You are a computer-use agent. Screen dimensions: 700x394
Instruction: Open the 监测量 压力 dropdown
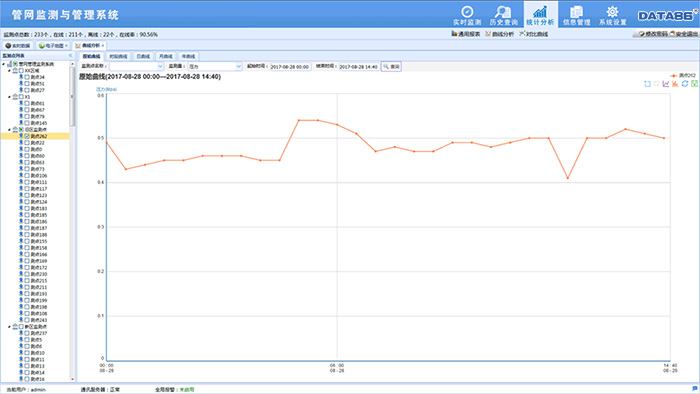click(214, 66)
